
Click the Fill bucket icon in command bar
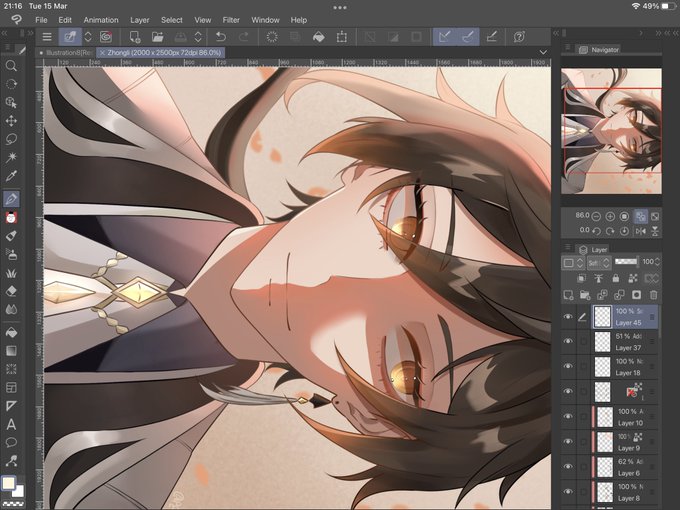[x=318, y=37]
